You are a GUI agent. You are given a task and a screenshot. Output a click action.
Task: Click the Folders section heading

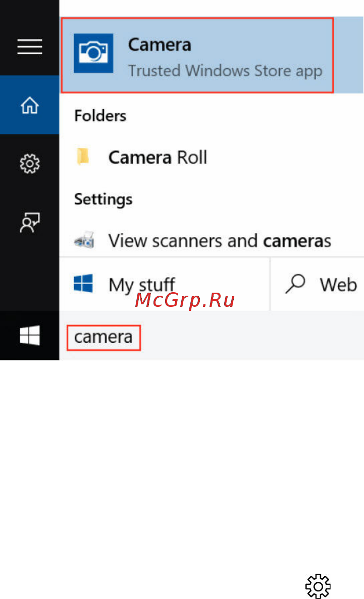(x=100, y=116)
